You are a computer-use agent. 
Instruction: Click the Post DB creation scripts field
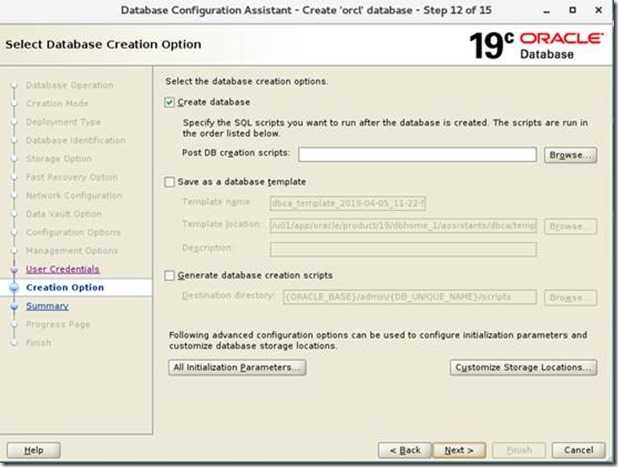click(x=417, y=154)
